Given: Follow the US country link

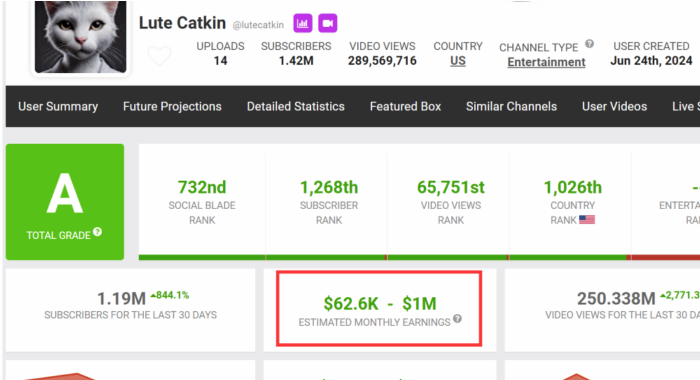Looking at the screenshot, I should click(458, 61).
